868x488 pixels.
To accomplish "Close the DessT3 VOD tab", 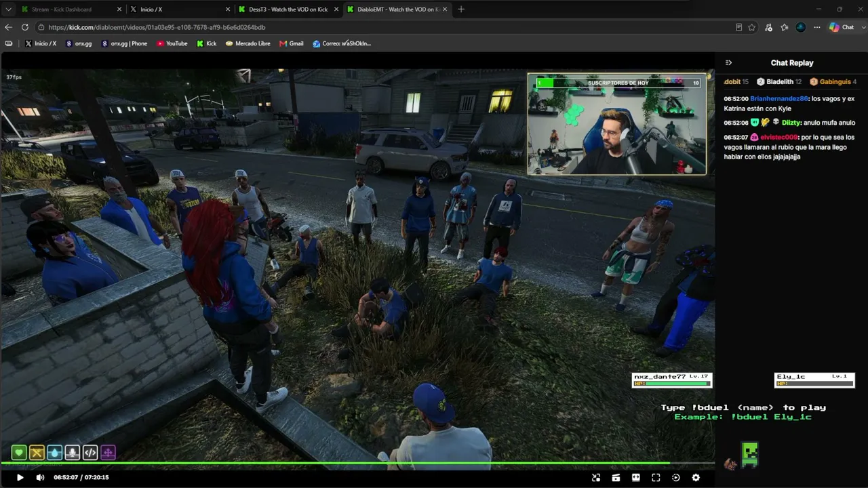I will click(336, 9).
